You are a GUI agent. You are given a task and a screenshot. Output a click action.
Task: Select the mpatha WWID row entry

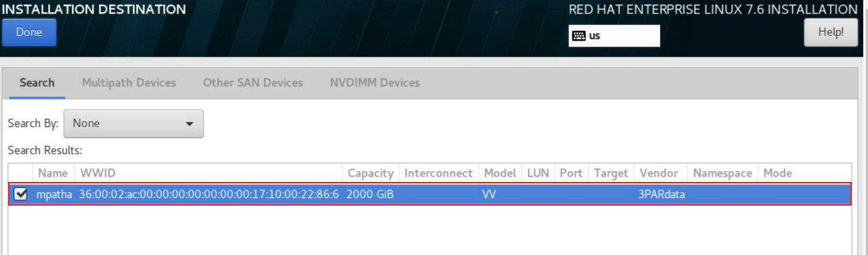pos(430,194)
